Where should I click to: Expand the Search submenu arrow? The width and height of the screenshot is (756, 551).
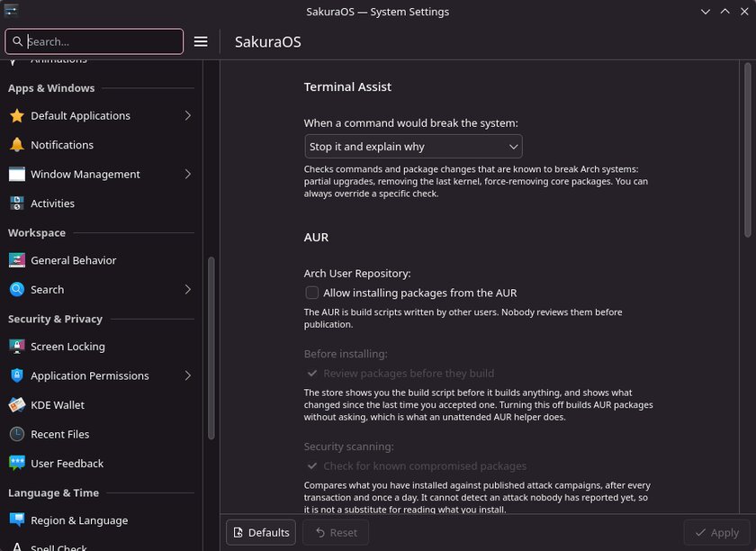click(187, 290)
